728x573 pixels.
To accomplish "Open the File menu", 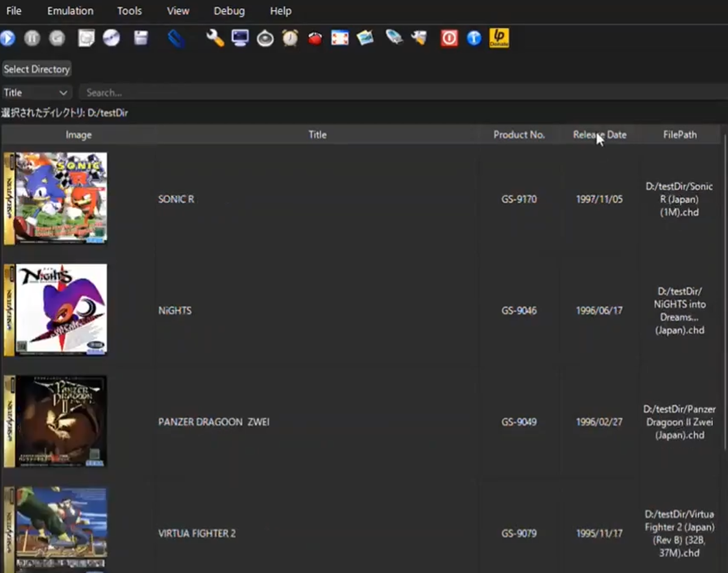I will click(14, 11).
